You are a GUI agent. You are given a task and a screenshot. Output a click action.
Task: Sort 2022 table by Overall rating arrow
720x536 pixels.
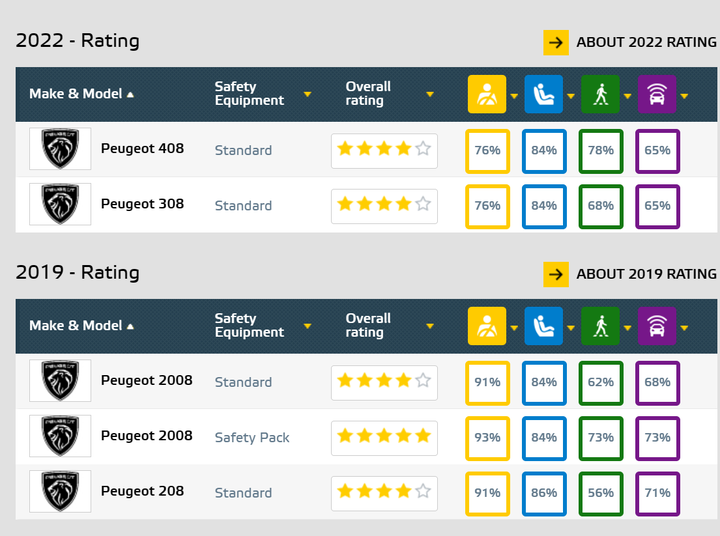pyautogui.click(x=430, y=94)
